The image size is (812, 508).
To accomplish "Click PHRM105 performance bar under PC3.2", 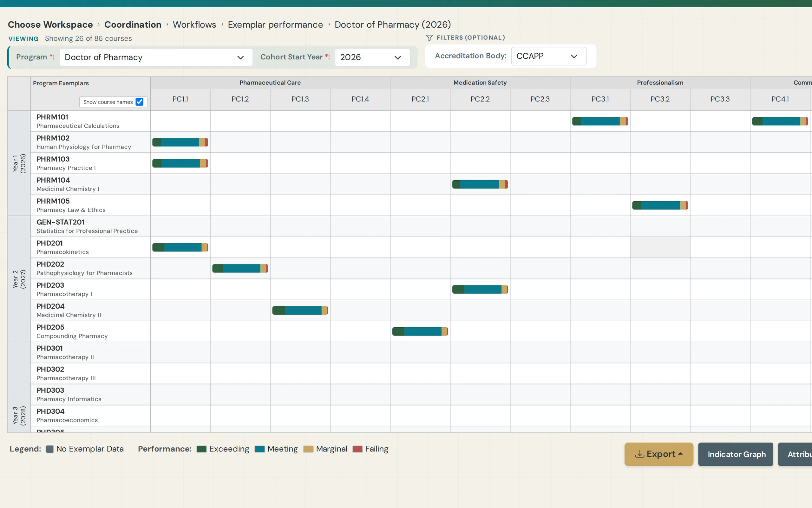I will pyautogui.click(x=660, y=205).
